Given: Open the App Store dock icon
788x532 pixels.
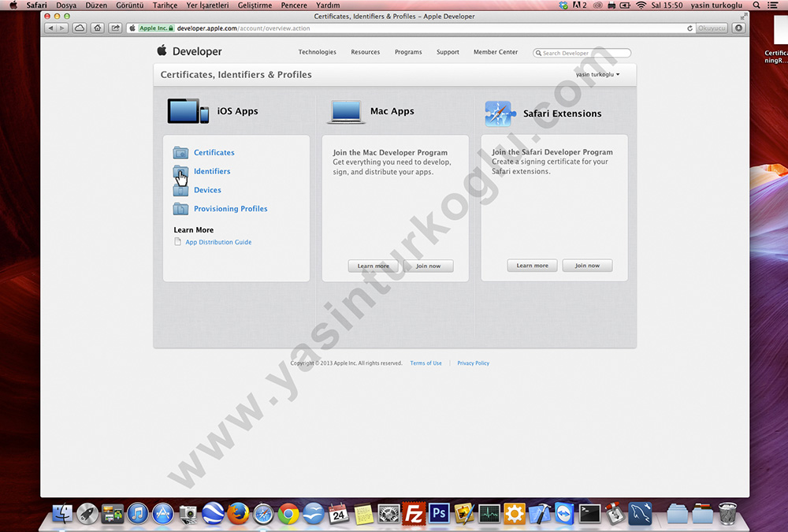Looking at the screenshot, I should (x=163, y=513).
